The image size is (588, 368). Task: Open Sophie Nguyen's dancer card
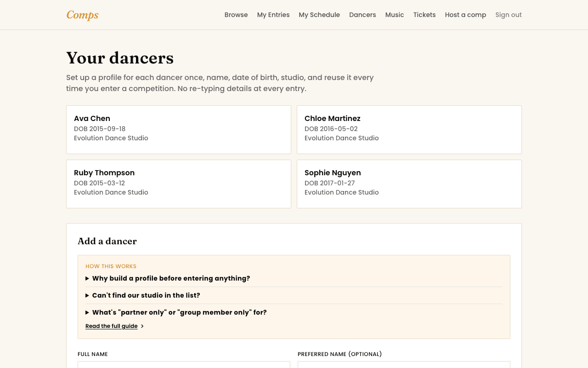409,184
